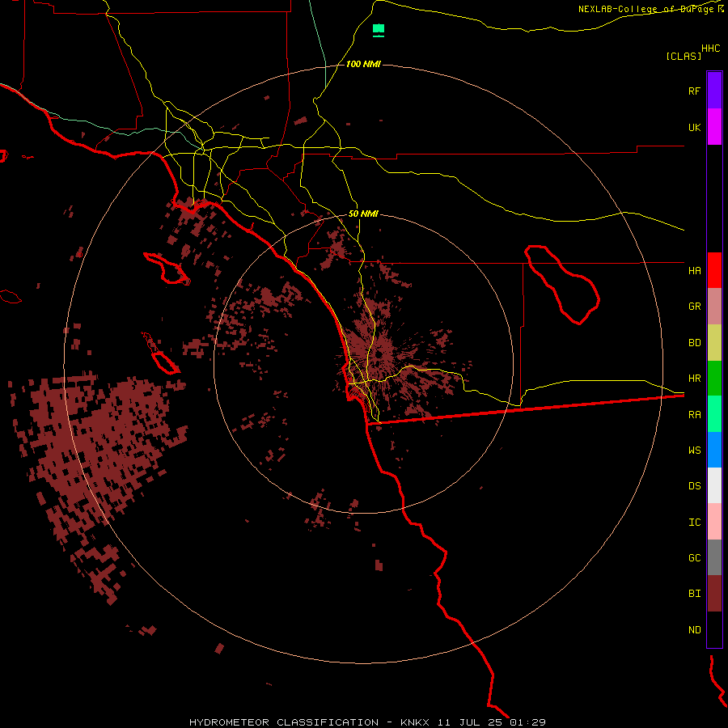Click the purple RF legend color swatch
Viewport: 728px width, 728px height.
[x=714, y=91]
